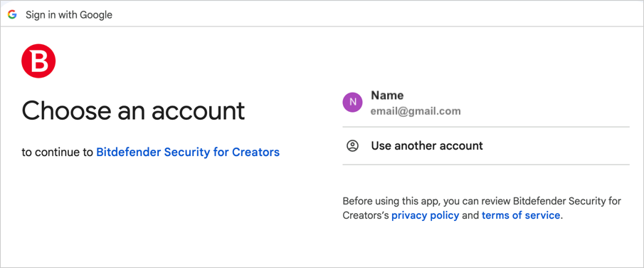Click the email@gmail.com address
644x268 pixels.
pyautogui.click(x=416, y=111)
